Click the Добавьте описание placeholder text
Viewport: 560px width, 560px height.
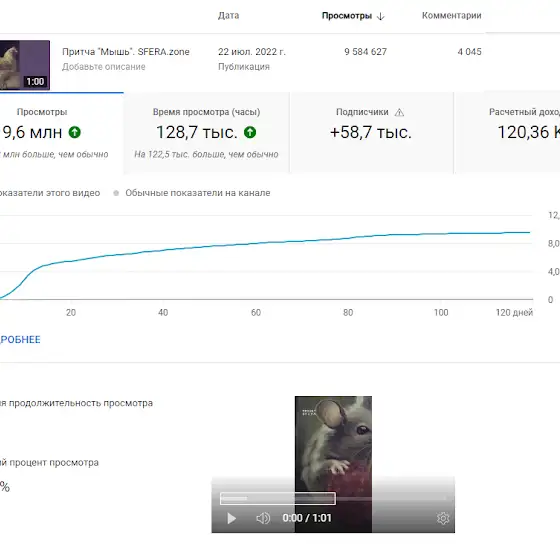(104, 67)
